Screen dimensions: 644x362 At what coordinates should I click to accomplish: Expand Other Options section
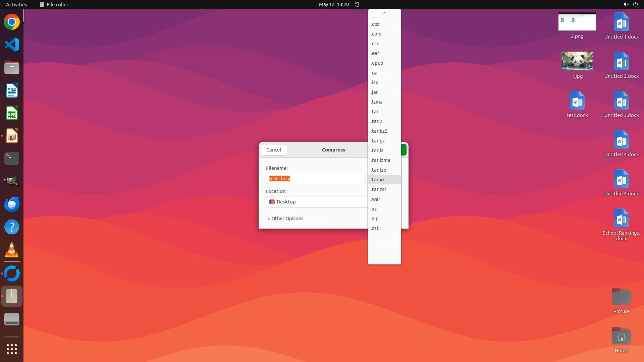click(x=285, y=219)
